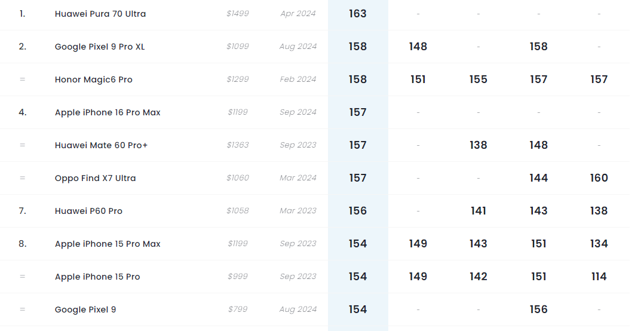This screenshot has height=331, width=644.
Task: Open the Huawei Pura 70 Ultra entry
Action: [100, 14]
